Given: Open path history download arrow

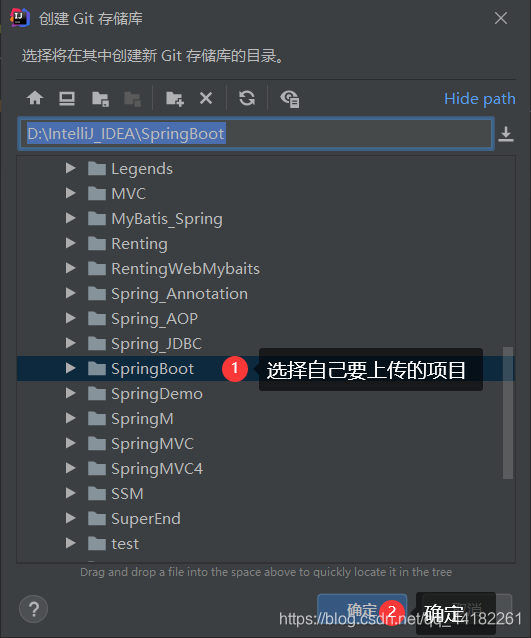Looking at the screenshot, I should point(506,134).
